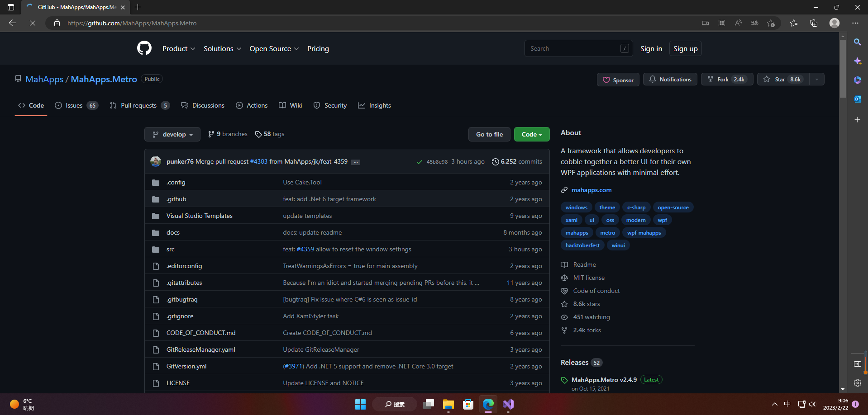The image size is (868, 415).
Task: Select the hacktoberfest topic tag
Action: (x=582, y=245)
